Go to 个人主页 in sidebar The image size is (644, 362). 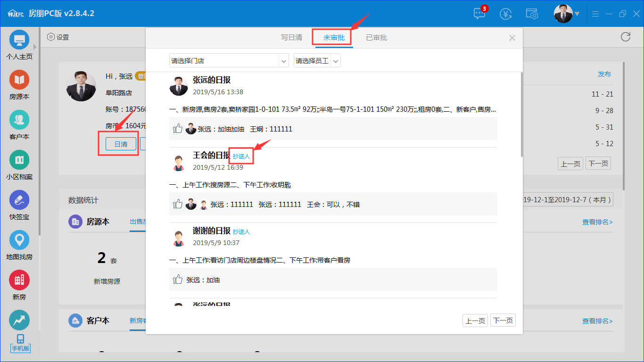pyautogui.click(x=19, y=45)
